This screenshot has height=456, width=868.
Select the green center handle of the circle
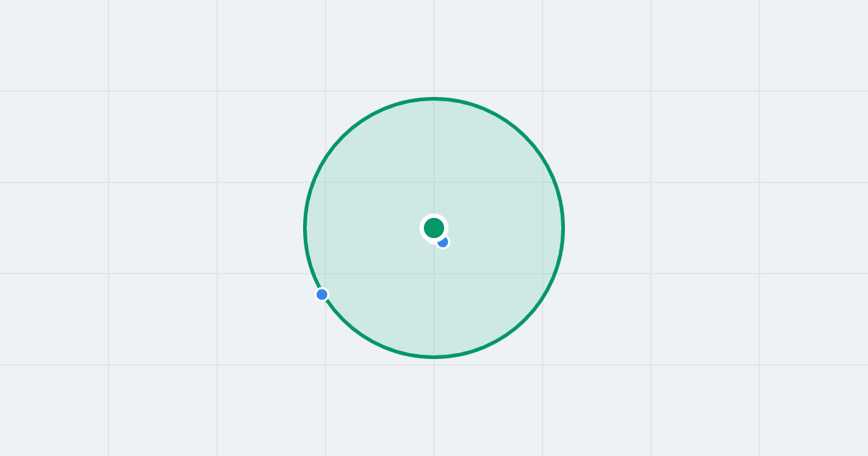434,228
